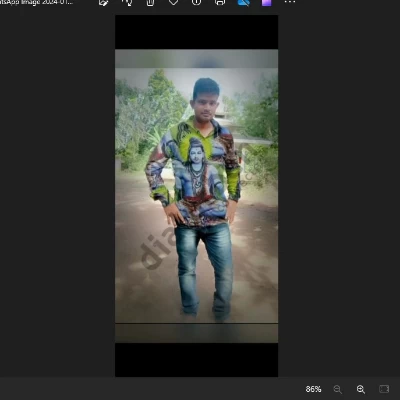The width and height of the screenshot is (400, 400).
Task: Open the See more three-dots menu
Action: (x=290, y=2)
